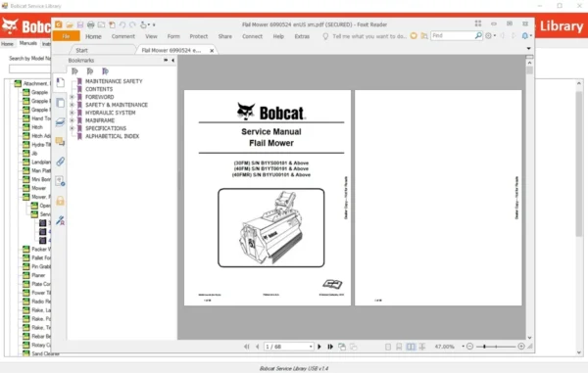Screen dimensions: 588x373
Task: Zoom in with the plus button
Action: [x=521, y=347]
